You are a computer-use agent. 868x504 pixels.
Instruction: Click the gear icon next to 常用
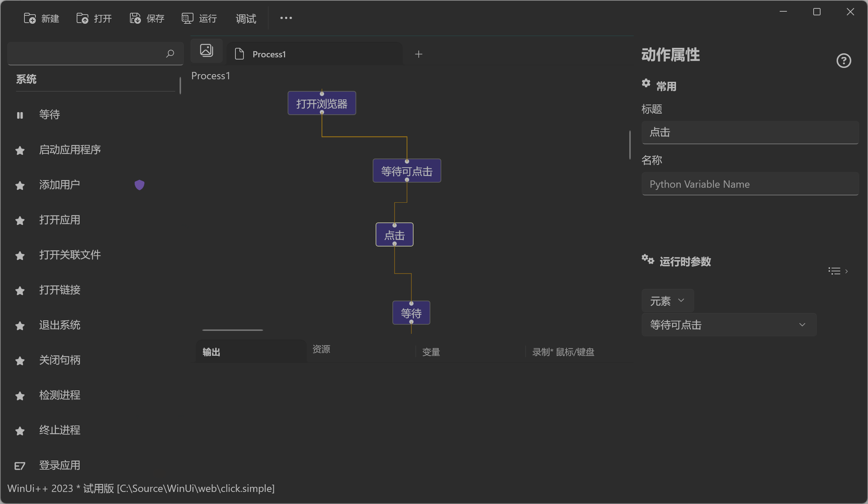click(x=646, y=84)
